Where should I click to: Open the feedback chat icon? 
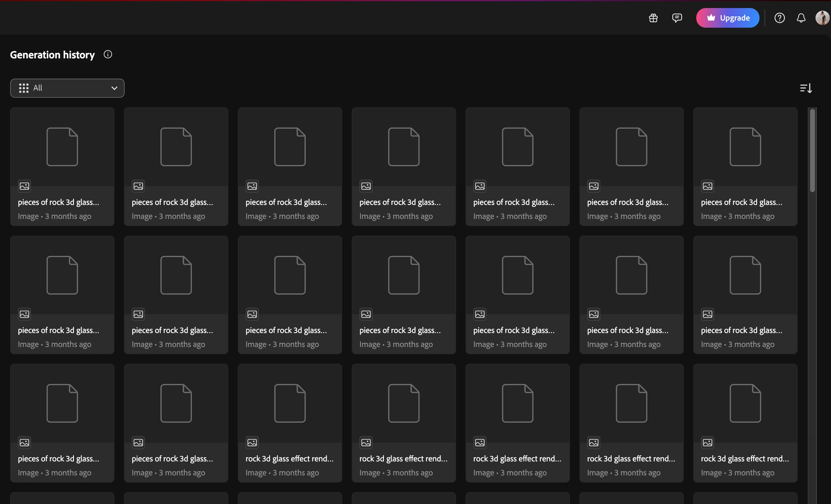[x=677, y=18]
